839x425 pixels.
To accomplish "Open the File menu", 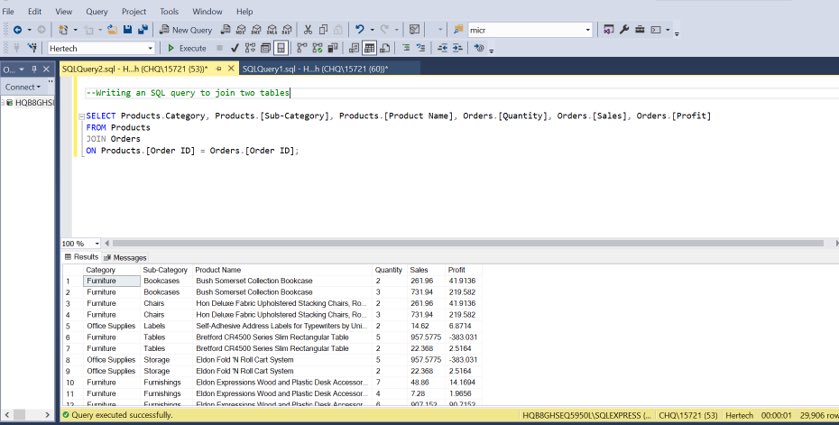I will click(x=8, y=11).
